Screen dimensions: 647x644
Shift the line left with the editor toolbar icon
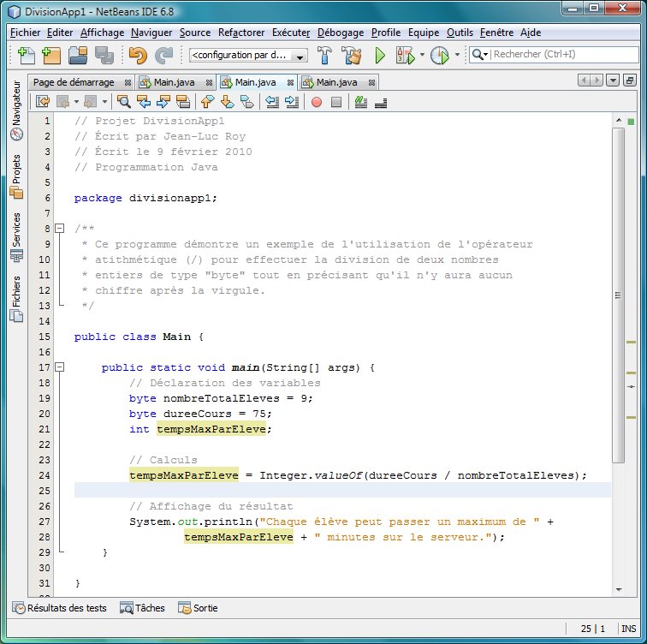tap(272, 102)
